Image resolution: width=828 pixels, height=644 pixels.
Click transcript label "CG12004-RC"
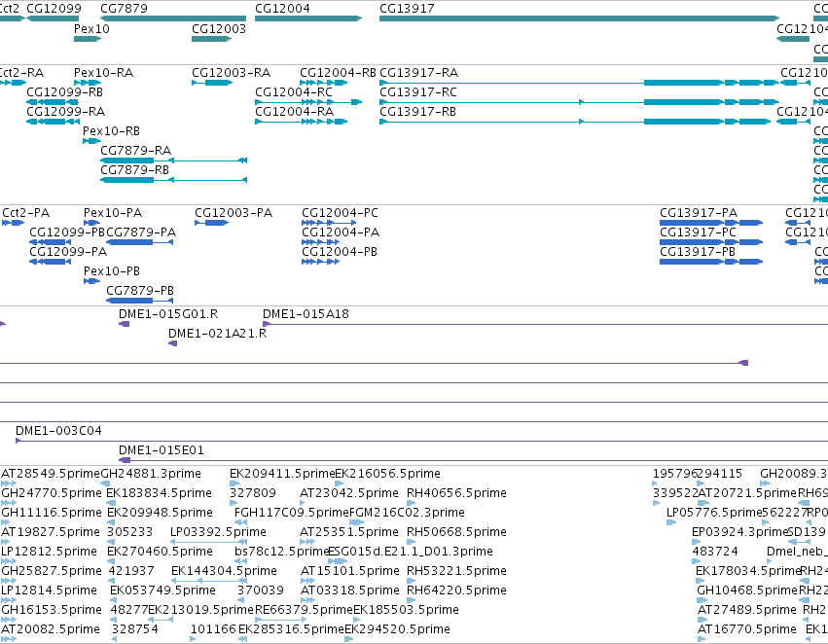click(294, 91)
